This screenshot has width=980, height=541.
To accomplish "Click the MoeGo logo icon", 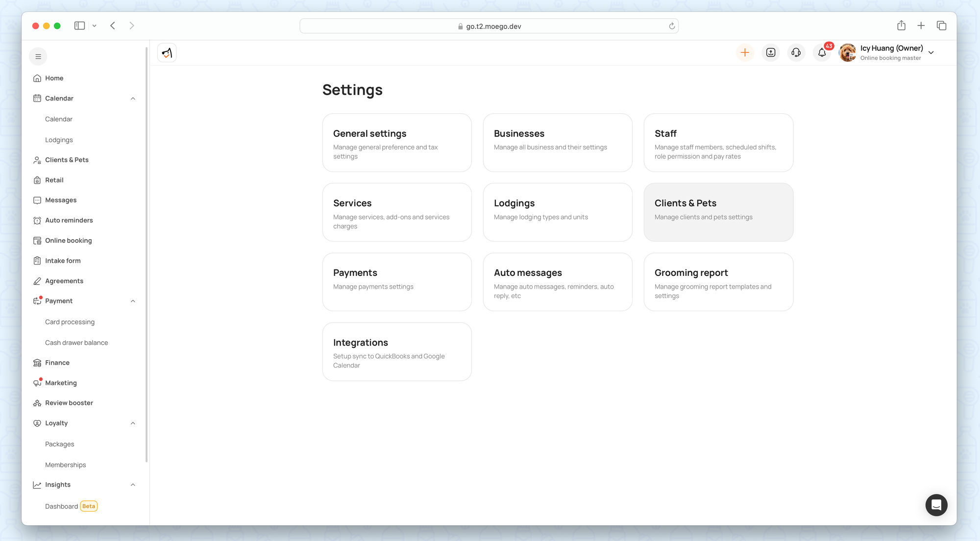I will click(167, 52).
